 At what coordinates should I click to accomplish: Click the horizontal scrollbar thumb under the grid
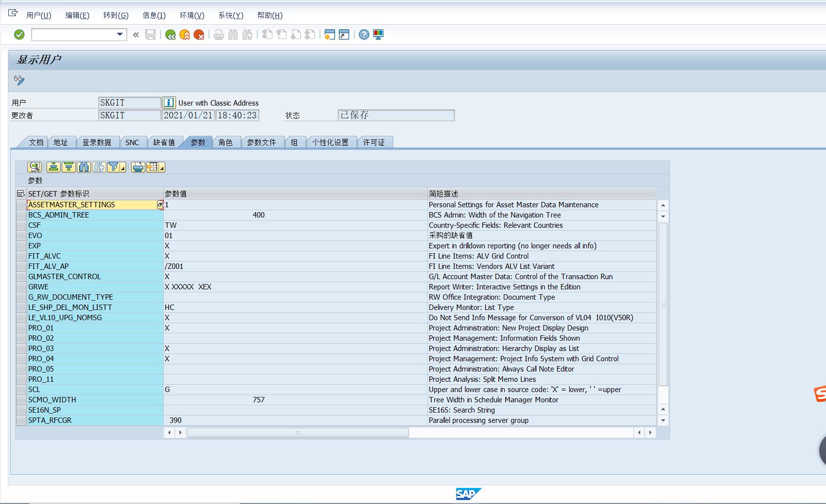[x=298, y=433]
